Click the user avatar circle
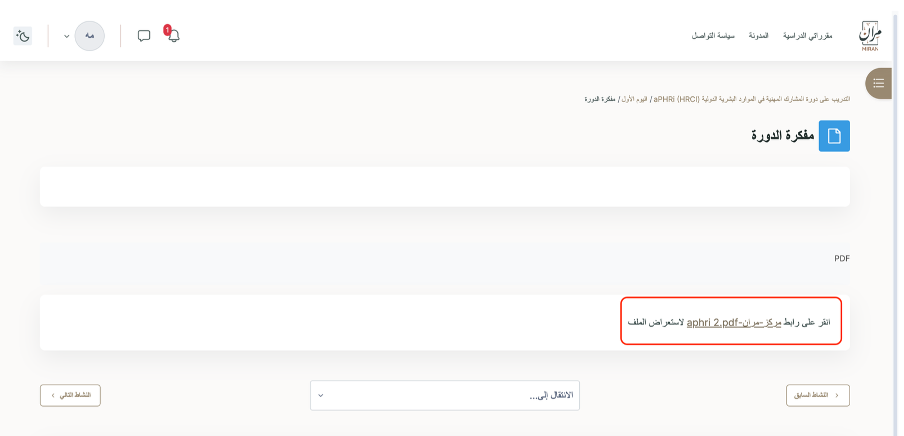The image size is (904, 436). coord(90,36)
